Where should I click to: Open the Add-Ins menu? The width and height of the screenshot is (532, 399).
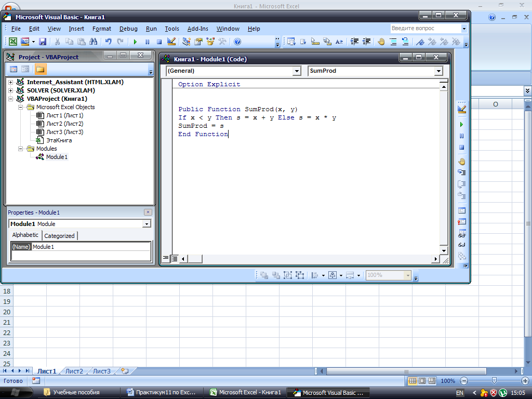pos(198,29)
